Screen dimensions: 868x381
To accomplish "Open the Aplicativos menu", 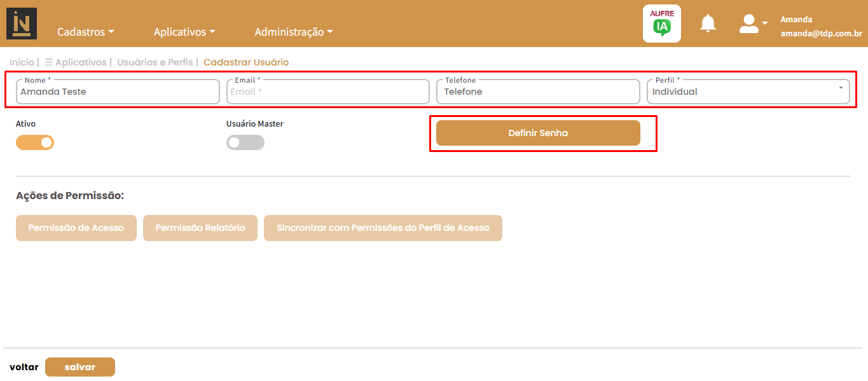I will pyautogui.click(x=184, y=32).
